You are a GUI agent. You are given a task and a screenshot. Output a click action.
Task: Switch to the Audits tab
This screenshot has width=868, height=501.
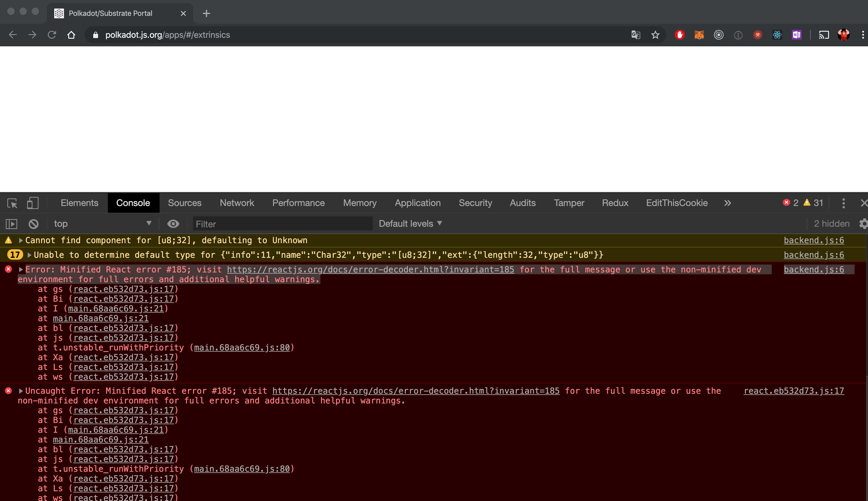coord(522,203)
